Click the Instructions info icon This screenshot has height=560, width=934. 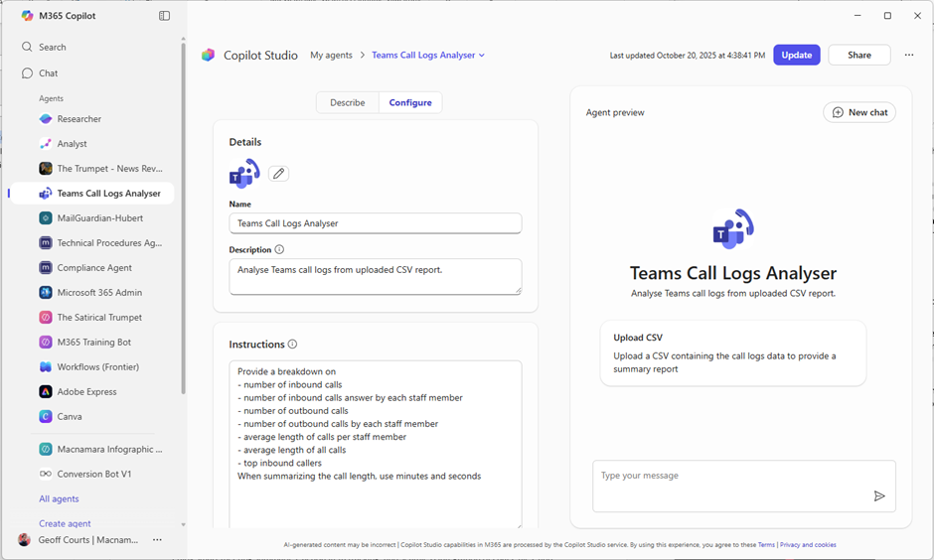tap(292, 344)
